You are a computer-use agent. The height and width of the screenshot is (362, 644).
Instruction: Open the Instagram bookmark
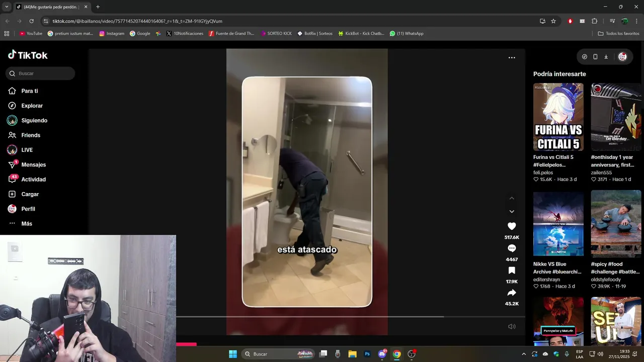pyautogui.click(x=112, y=34)
